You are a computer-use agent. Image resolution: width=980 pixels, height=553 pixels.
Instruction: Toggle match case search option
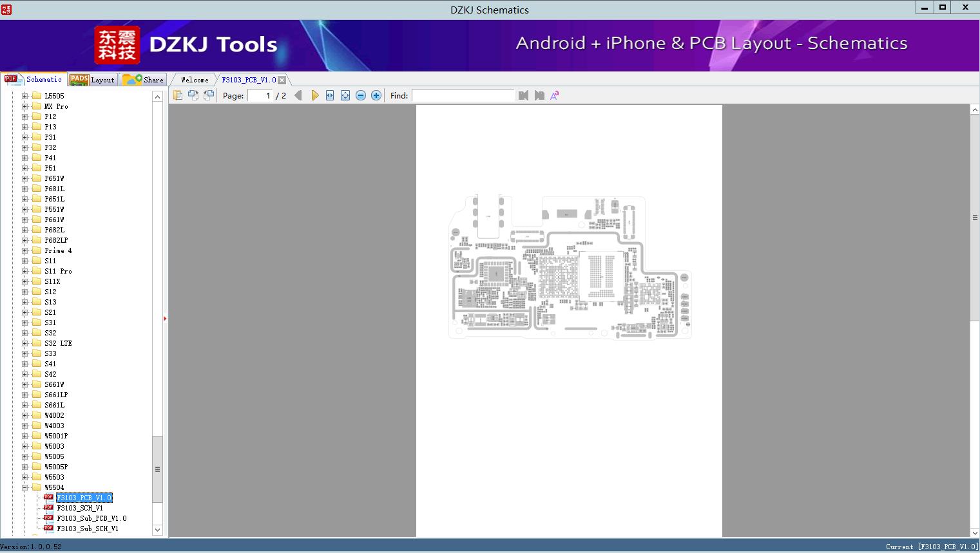point(554,95)
